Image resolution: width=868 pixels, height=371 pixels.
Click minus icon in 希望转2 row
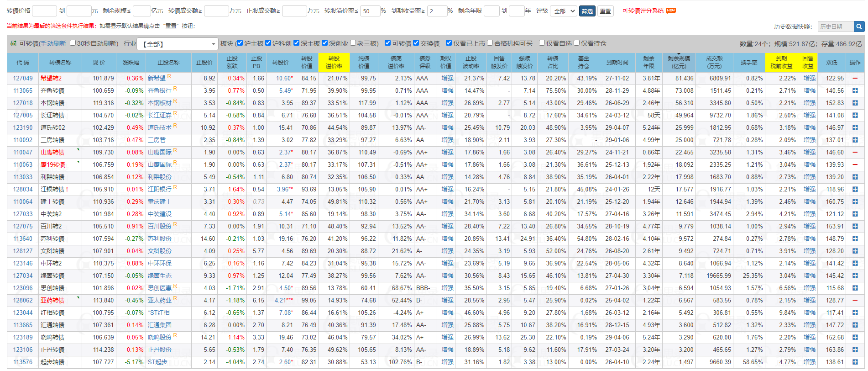(855, 79)
